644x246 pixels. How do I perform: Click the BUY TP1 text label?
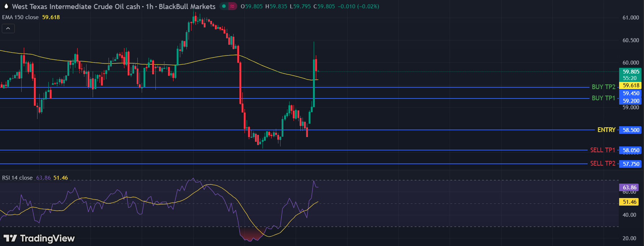603,98
